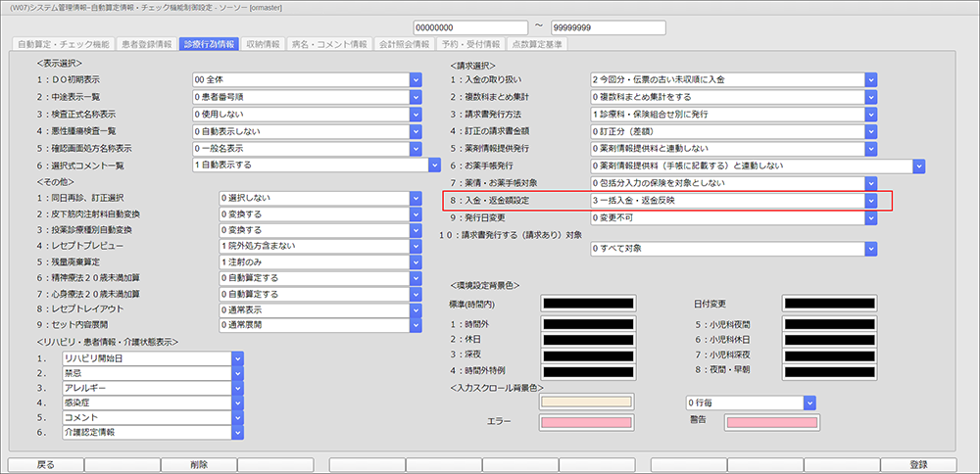Pick the pink エラー background color swatch
The image size is (980, 474).
[x=586, y=422]
